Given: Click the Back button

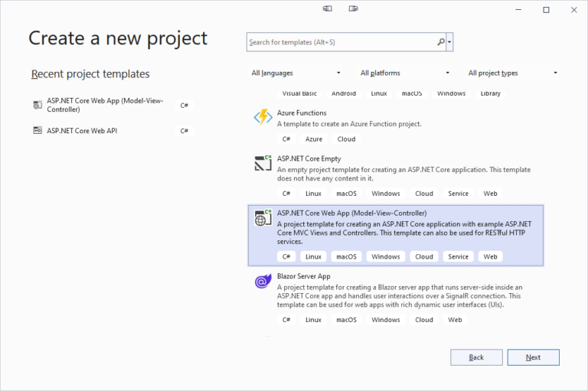Looking at the screenshot, I should pyautogui.click(x=476, y=357).
